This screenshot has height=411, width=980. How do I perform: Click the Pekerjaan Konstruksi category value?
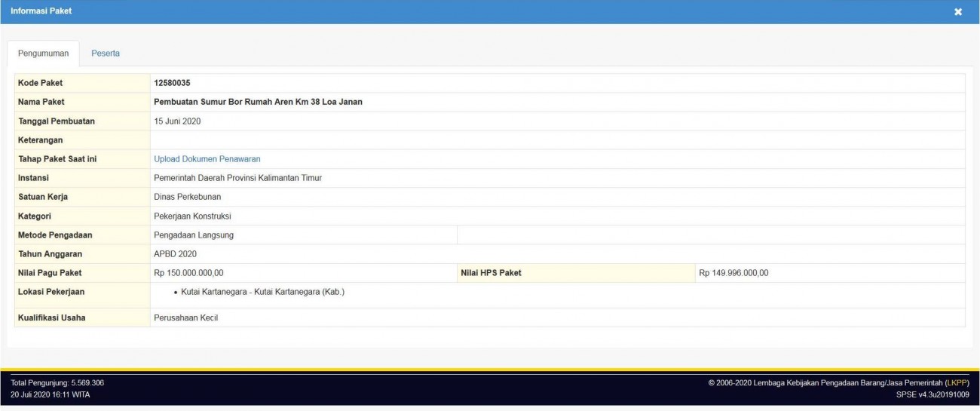click(x=192, y=216)
